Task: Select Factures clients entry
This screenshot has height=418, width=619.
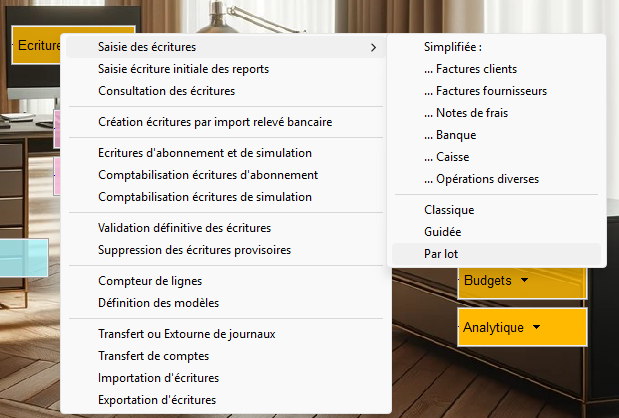Action: tap(470, 69)
